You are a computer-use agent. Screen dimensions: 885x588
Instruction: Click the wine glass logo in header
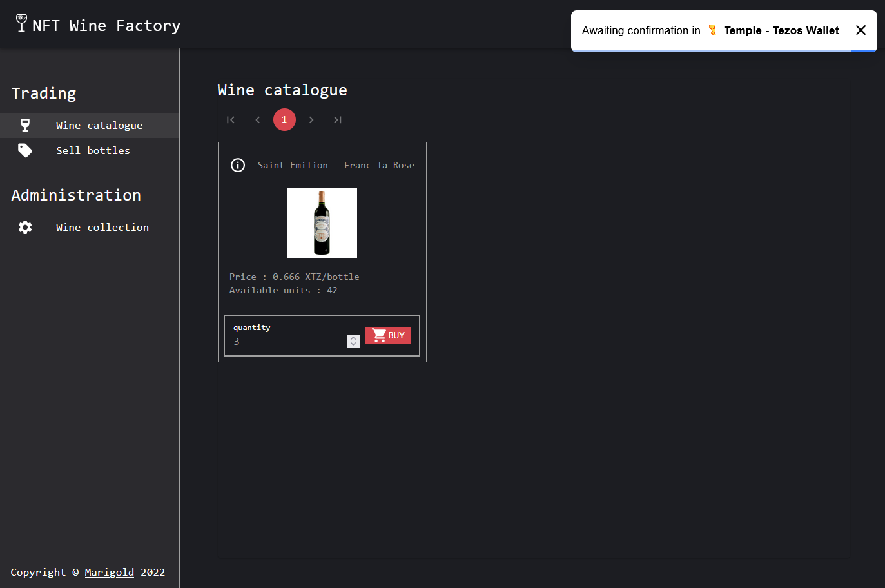coord(21,23)
